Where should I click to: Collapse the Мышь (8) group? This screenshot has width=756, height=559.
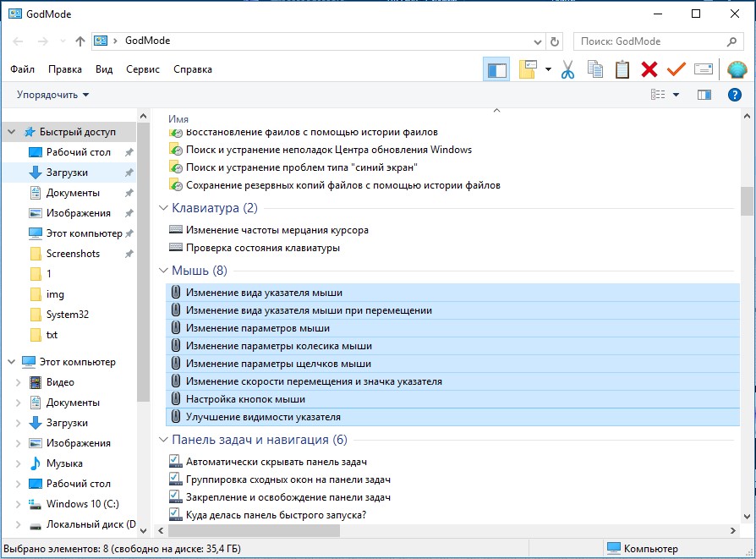click(163, 271)
